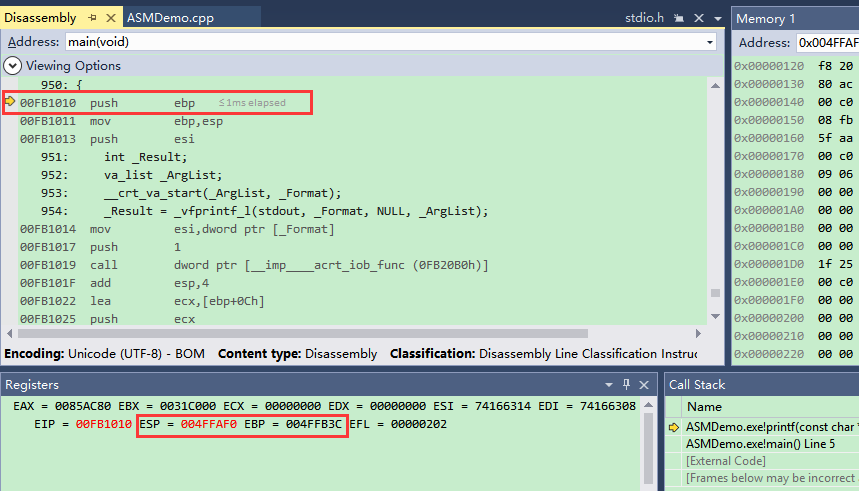Close the Registers panel
Screen dimensions: 859x491
[x=645, y=385]
